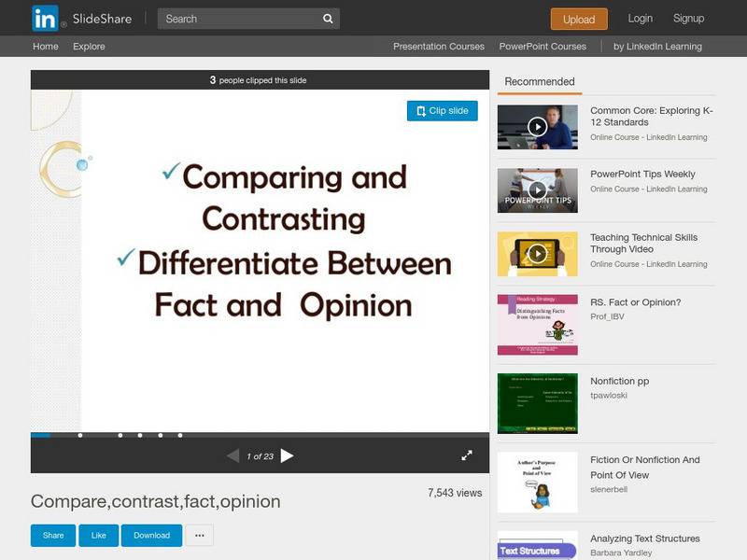Click the Like button
The height and width of the screenshot is (560, 747).
click(99, 535)
